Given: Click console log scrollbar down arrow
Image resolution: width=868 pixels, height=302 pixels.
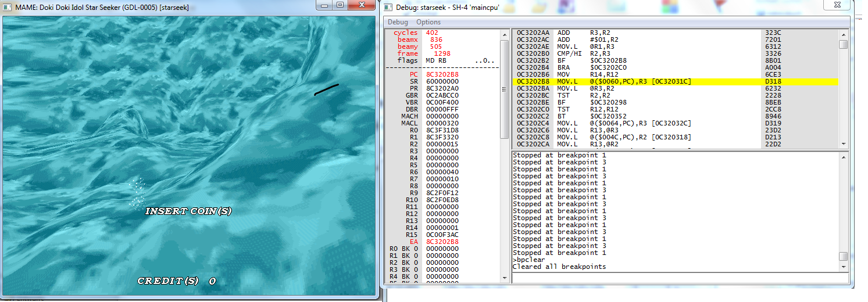Looking at the screenshot, I should point(843,267).
